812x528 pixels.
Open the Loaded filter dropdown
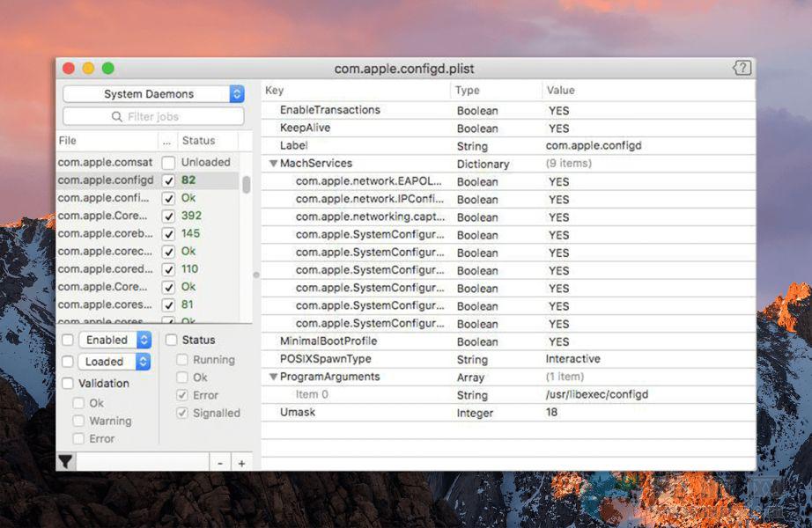pyautogui.click(x=114, y=362)
